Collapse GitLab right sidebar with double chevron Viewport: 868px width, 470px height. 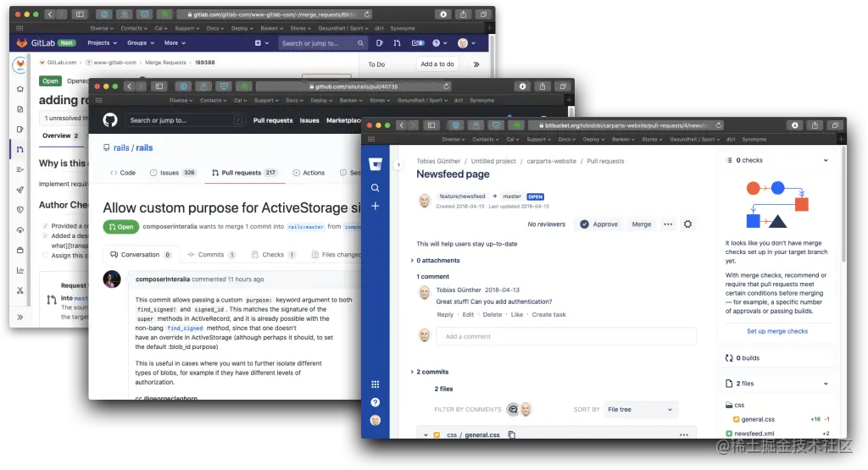476,64
